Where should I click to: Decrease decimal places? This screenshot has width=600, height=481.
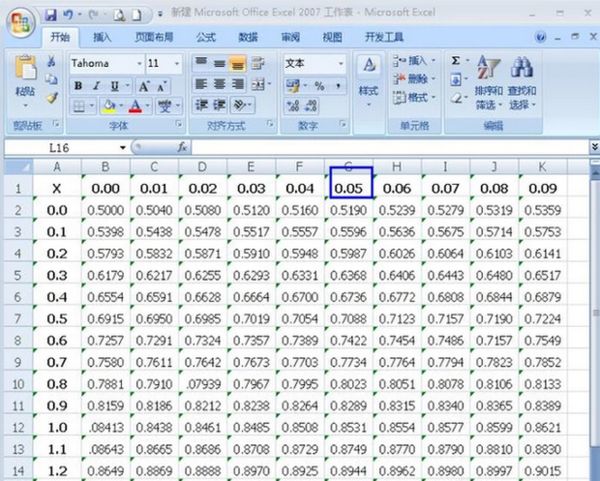pyautogui.click(x=311, y=106)
